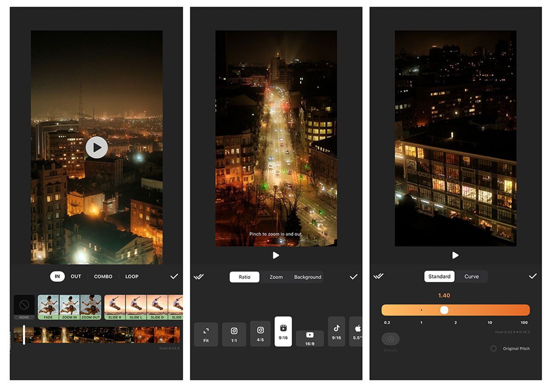Apply to all with double-check in Ratio panel
Image resolution: width=548 pixels, height=392 pixels.
tap(198, 277)
